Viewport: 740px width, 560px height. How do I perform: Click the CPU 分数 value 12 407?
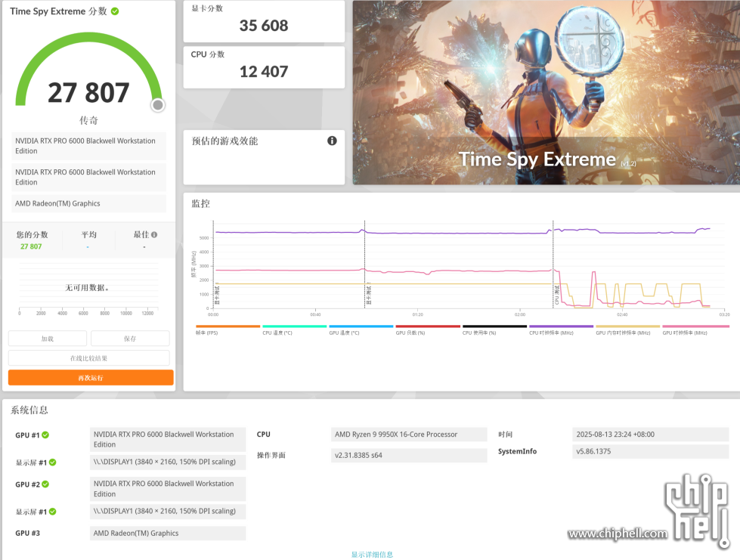[264, 72]
